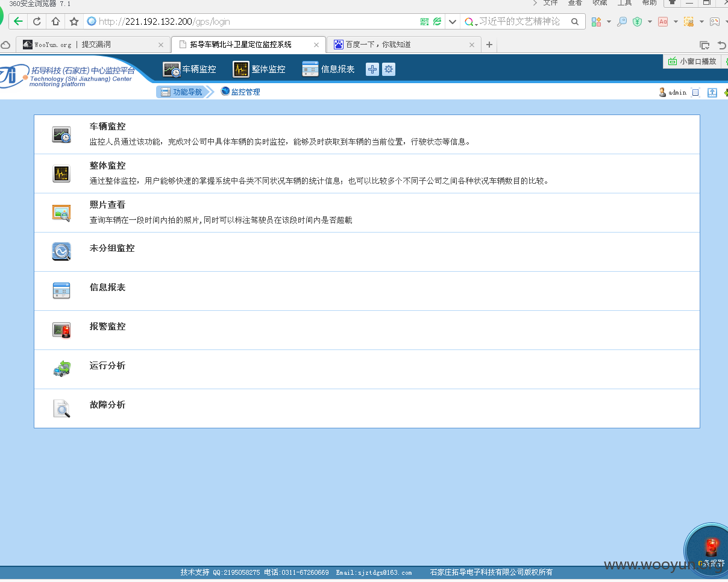This screenshot has height=582, width=728.
Task: Expand the dropdown arrow next to extensions grid
Action: pos(609,22)
